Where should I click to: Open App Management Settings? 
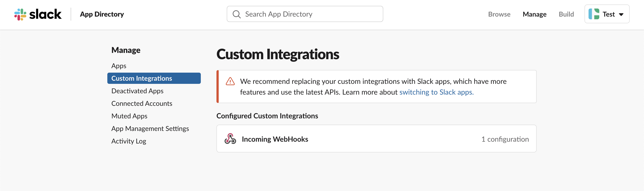(x=150, y=128)
